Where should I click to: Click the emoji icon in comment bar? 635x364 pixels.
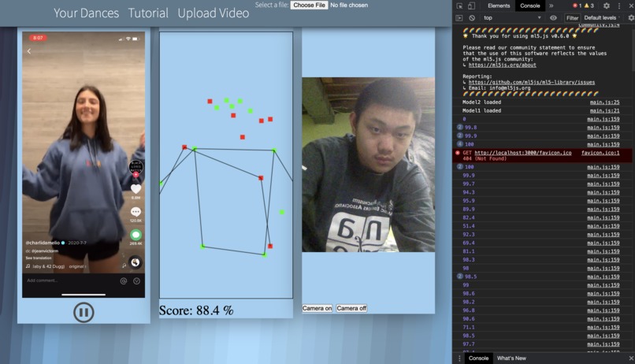(137, 281)
